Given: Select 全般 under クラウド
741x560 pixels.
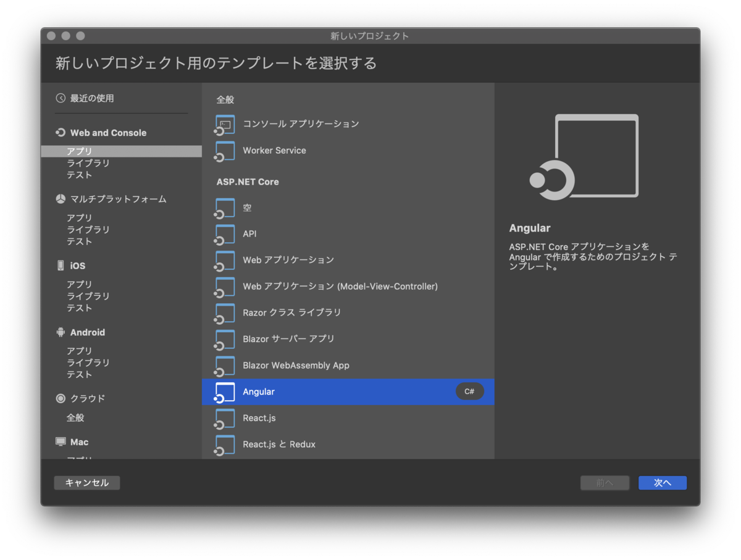Looking at the screenshot, I should click(x=75, y=417).
